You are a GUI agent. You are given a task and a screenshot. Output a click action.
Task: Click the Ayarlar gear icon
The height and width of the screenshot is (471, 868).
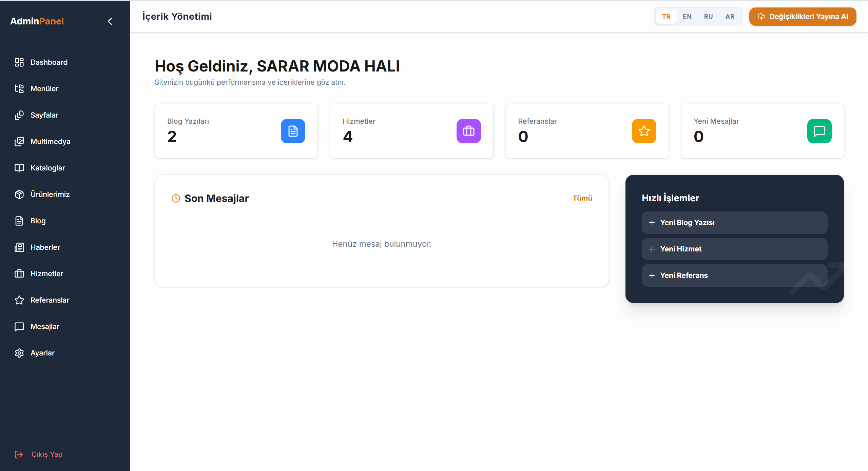tap(19, 353)
